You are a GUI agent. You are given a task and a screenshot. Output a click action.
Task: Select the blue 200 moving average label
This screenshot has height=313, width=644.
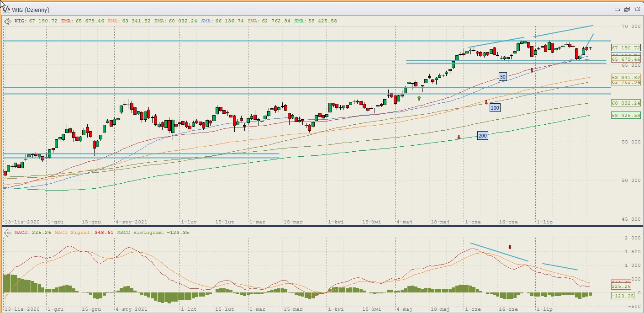pyautogui.click(x=482, y=136)
